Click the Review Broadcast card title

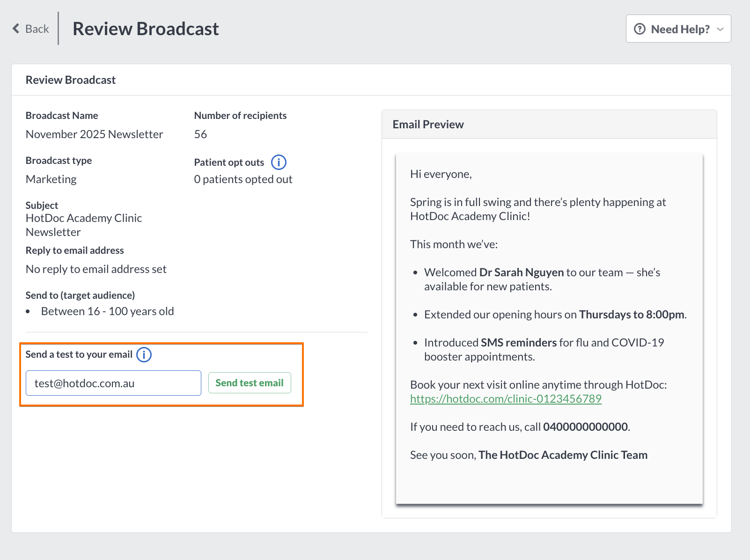coord(71,80)
